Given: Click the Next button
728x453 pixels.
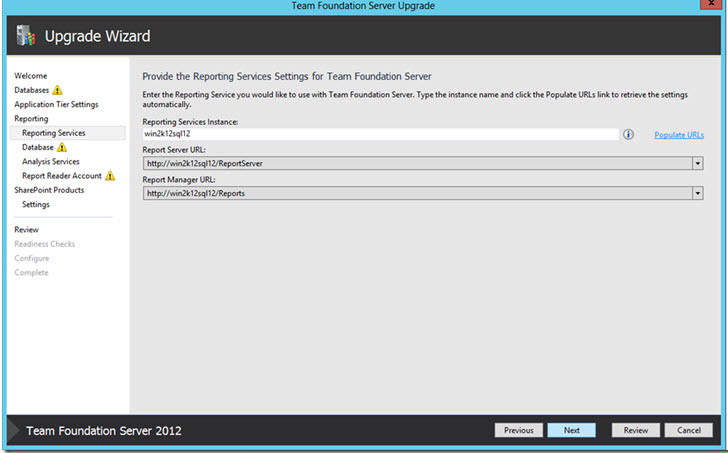Looking at the screenshot, I should (572, 430).
